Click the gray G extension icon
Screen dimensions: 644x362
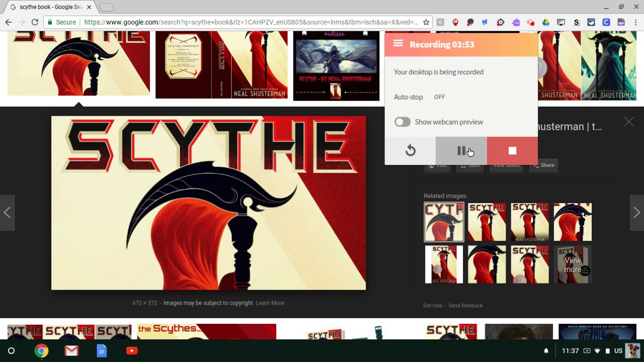(440, 22)
